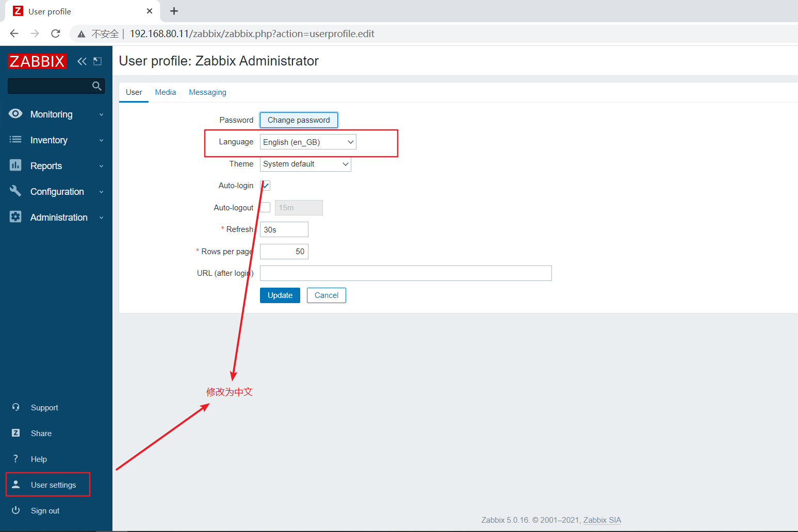Screen dimensions: 798x532
Task: Open the Zabbix SIA footer link
Action: [x=602, y=520]
